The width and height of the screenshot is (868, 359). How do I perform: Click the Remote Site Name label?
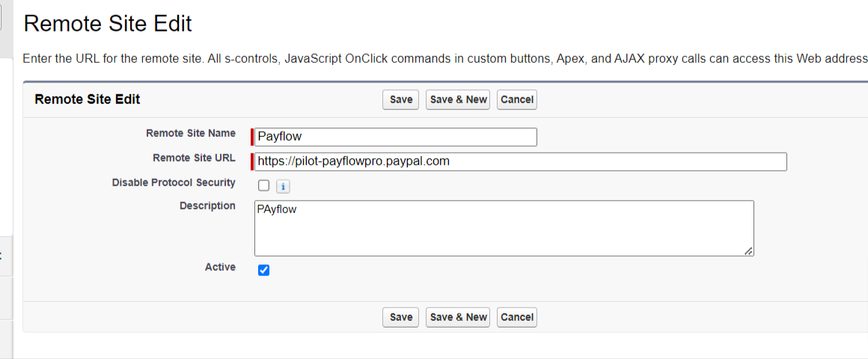coord(190,133)
